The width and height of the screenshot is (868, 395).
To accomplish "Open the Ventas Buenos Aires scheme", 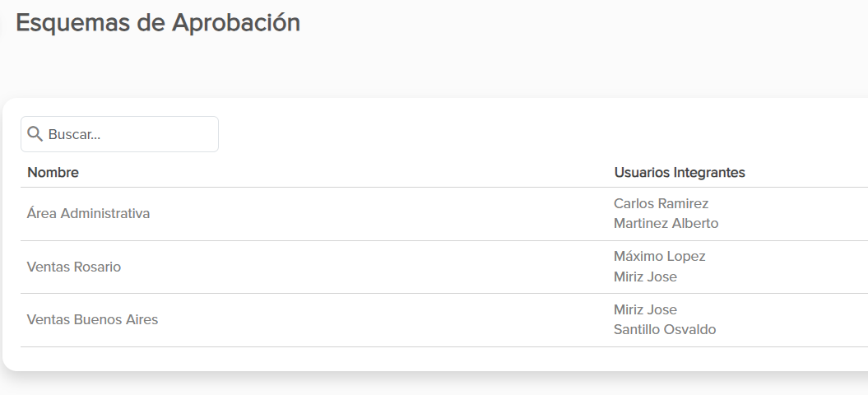I will [x=92, y=319].
